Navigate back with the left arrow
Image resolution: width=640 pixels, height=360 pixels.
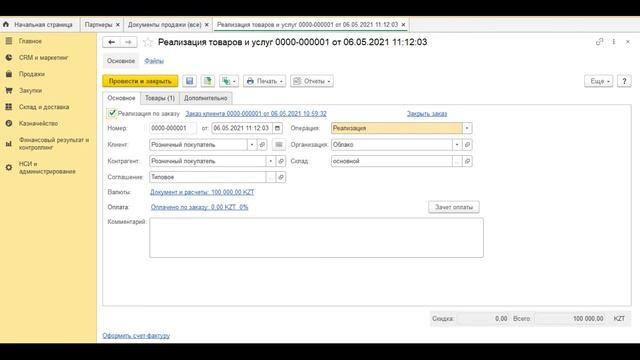tap(111, 42)
